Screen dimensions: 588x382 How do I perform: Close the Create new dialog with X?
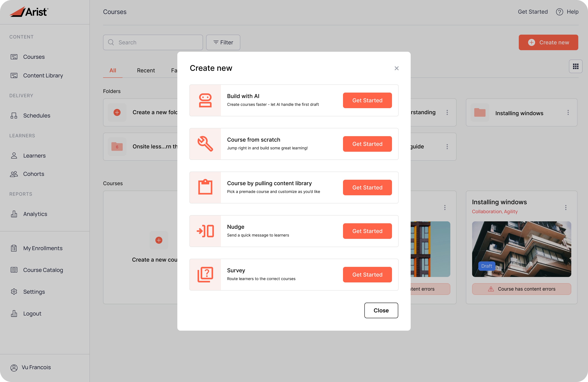tap(396, 68)
